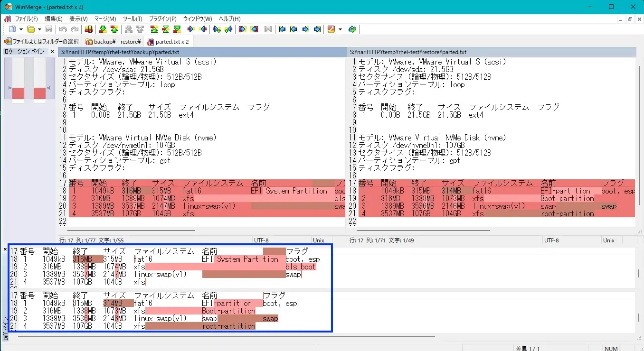
Task: Refresh the file comparison
Action: point(352,29)
